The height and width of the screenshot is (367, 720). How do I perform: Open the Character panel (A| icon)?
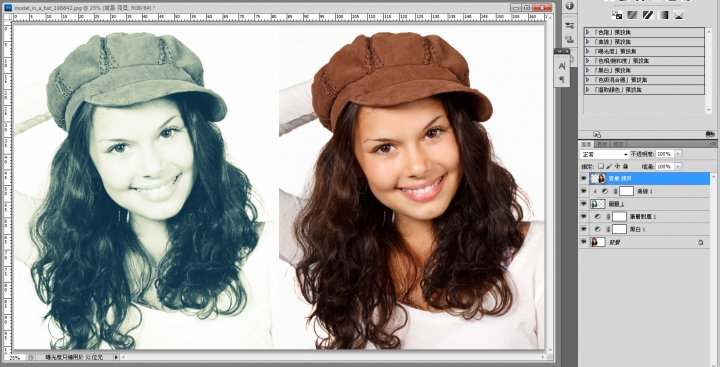[x=562, y=66]
